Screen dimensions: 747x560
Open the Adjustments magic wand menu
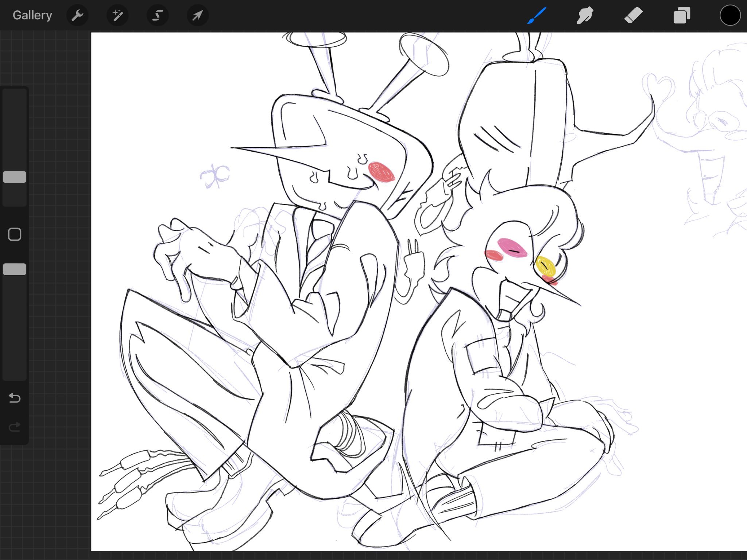(117, 15)
